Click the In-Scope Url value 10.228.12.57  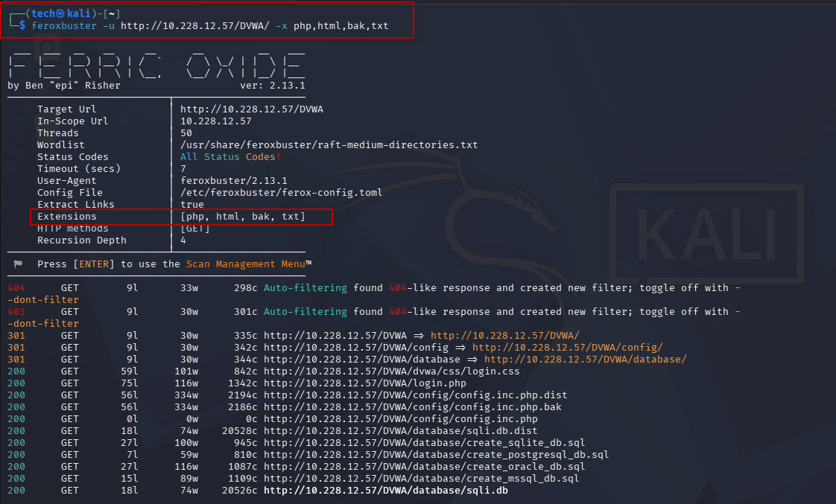pyautogui.click(x=216, y=121)
